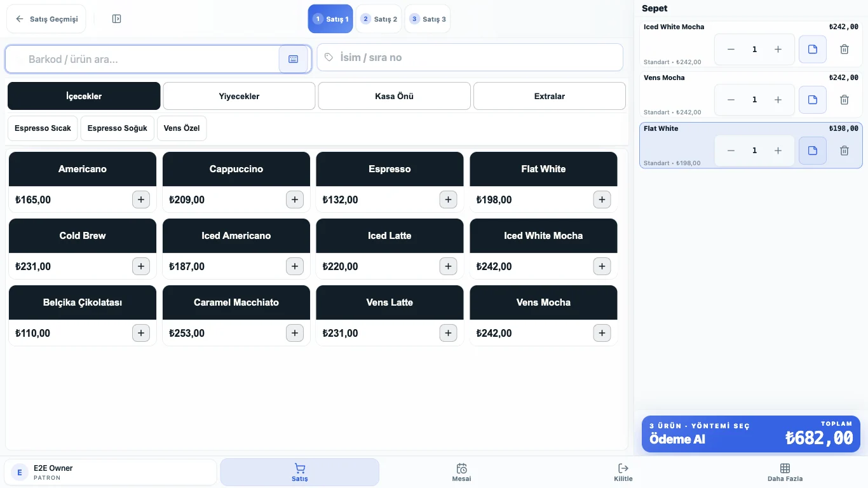
Task: Add Americano with its plus icon
Action: click(140, 200)
